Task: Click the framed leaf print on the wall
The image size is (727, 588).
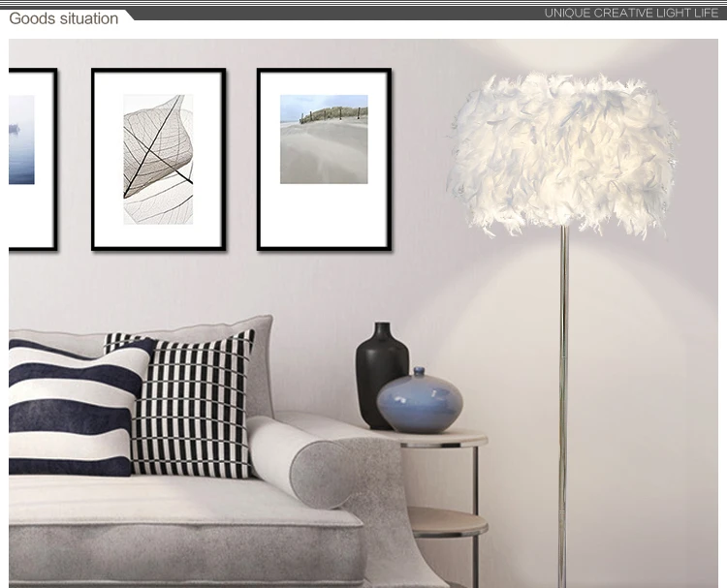Action: pyautogui.click(x=159, y=160)
